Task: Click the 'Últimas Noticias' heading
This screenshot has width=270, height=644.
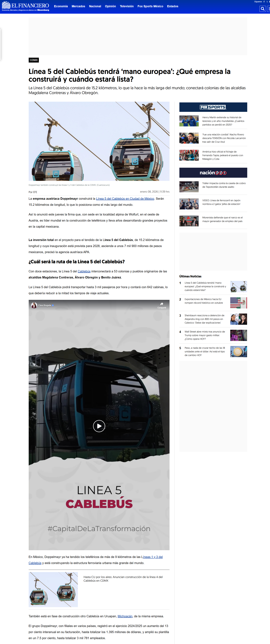Action: [190, 276]
